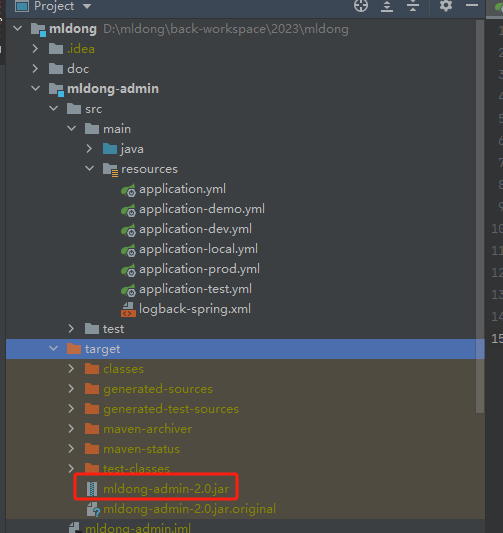Click the Expand All toolbar icon

[387, 6]
